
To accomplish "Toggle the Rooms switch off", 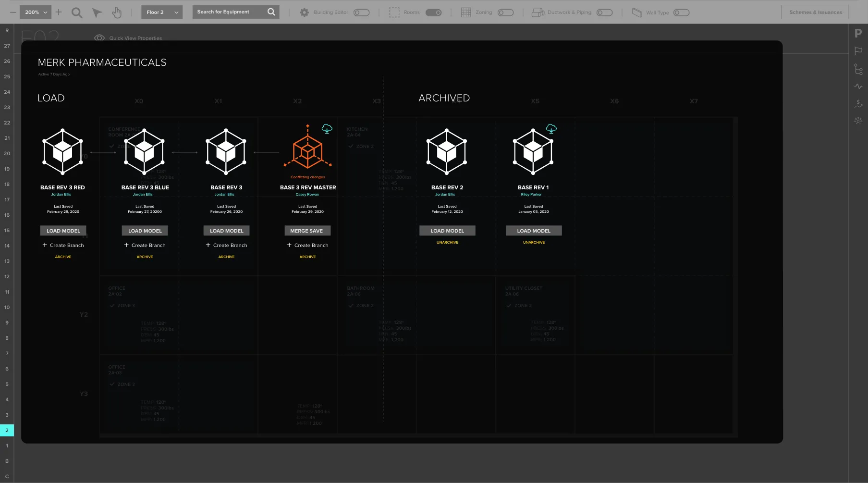I will click(433, 12).
